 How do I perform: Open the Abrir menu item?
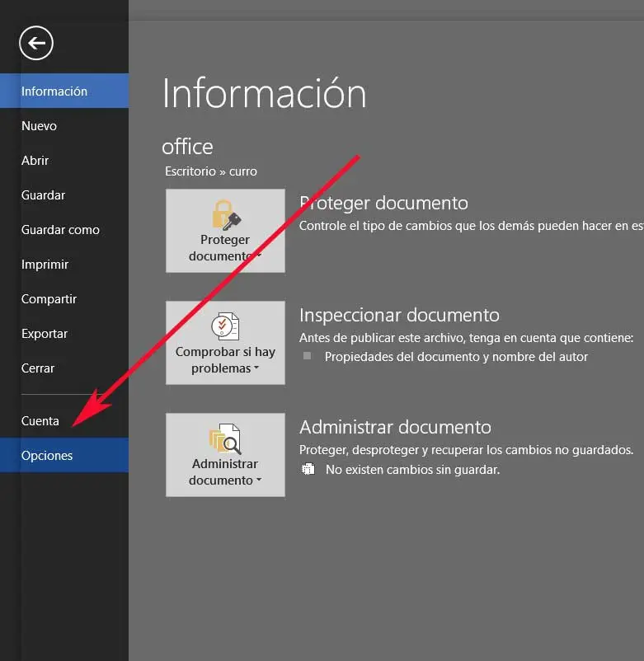[64, 160]
